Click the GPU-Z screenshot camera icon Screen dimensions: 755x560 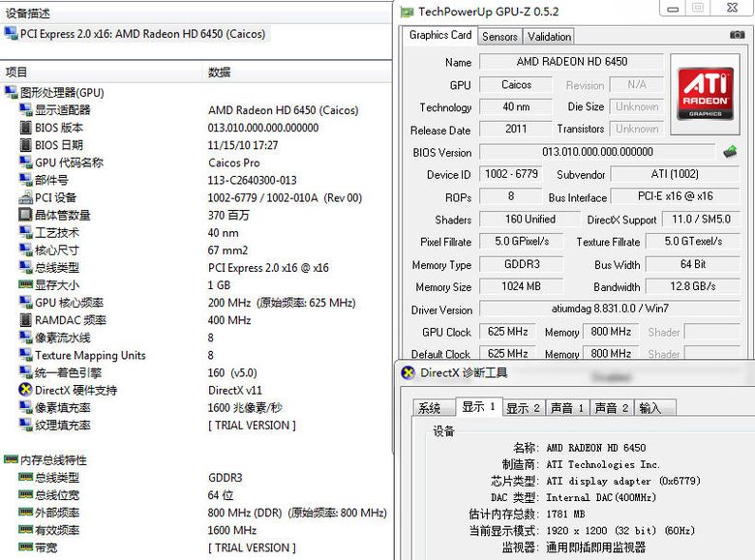point(737,35)
